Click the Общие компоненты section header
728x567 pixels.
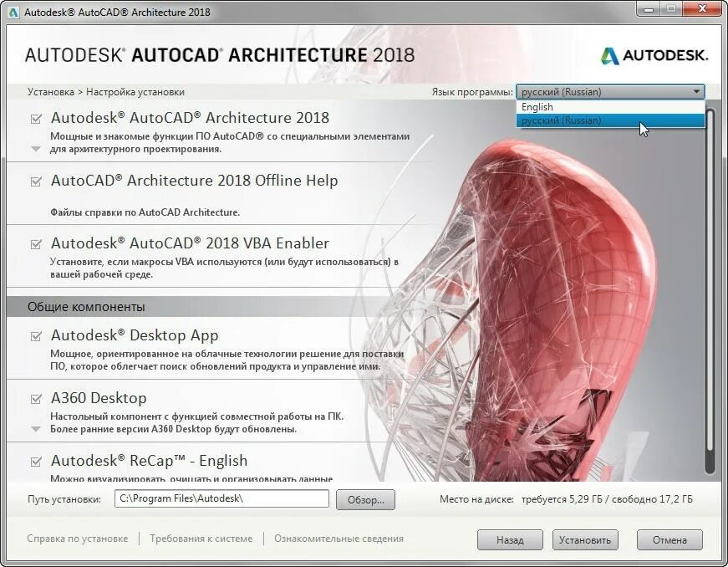coord(86,307)
